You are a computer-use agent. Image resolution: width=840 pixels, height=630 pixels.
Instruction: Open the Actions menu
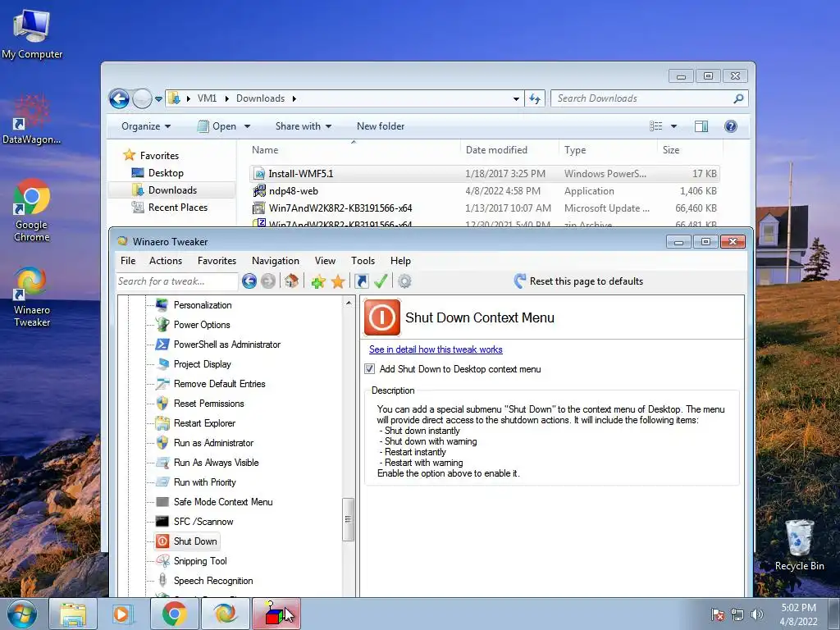(166, 261)
